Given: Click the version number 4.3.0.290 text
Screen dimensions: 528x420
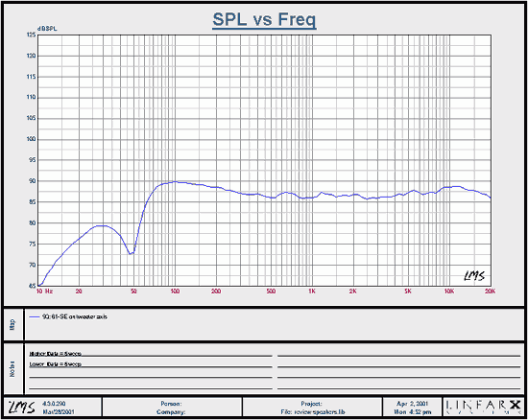Looking at the screenshot, I should click(x=54, y=404).
